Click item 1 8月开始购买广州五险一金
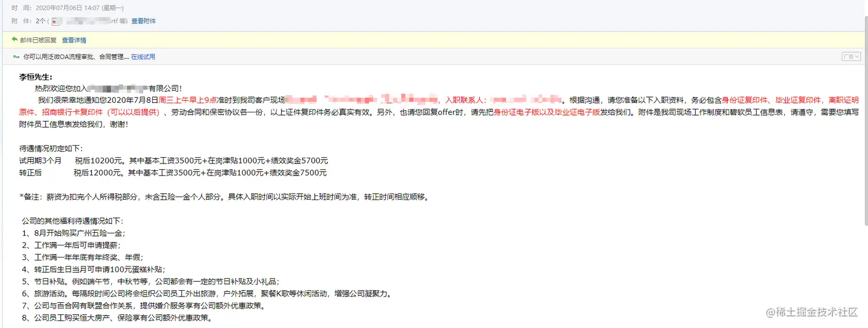This screenshot has width=868, height=328. point(73,233)
